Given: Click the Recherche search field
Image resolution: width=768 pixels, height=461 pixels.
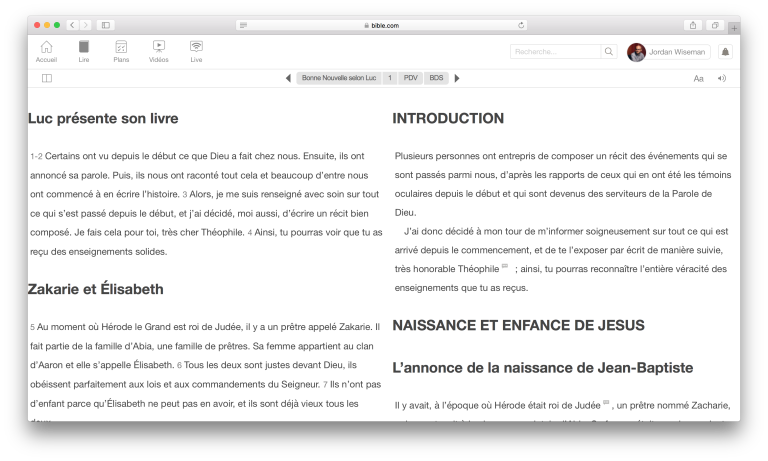Looking at the screenshot, I should (555, 51).
